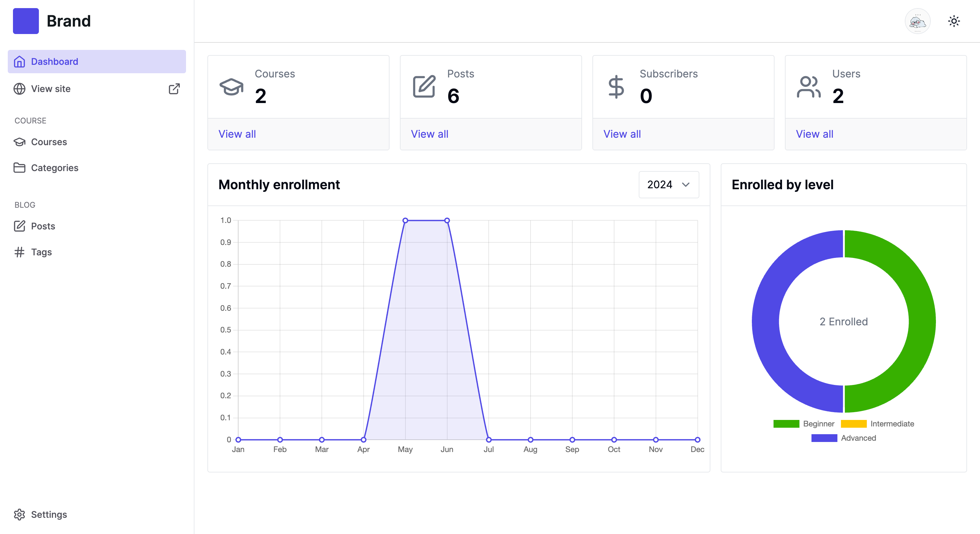This screenshot has width=980, height=534.
Task: Click the pencil edit icon in Posts card
Action: [424, 87]
